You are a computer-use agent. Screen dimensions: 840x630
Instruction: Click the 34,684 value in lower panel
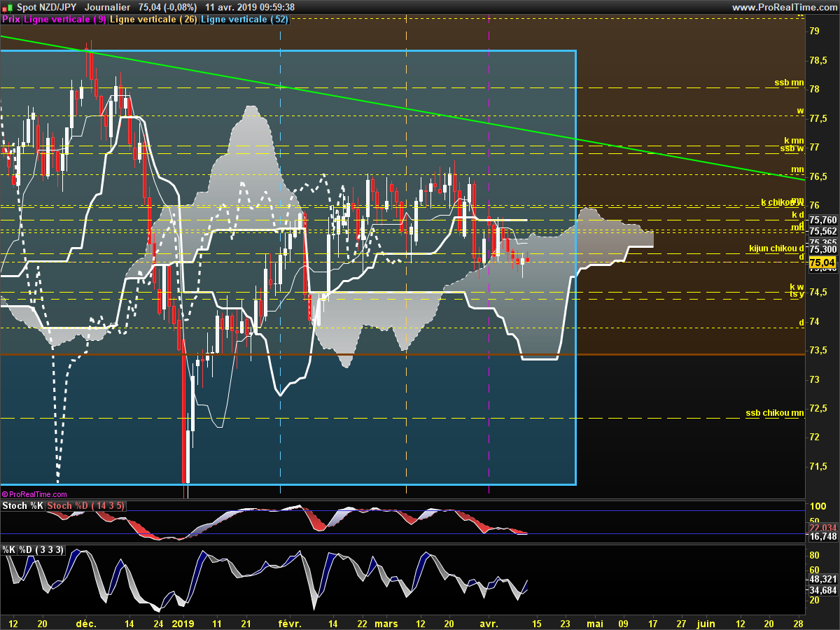tap(822, 591)
